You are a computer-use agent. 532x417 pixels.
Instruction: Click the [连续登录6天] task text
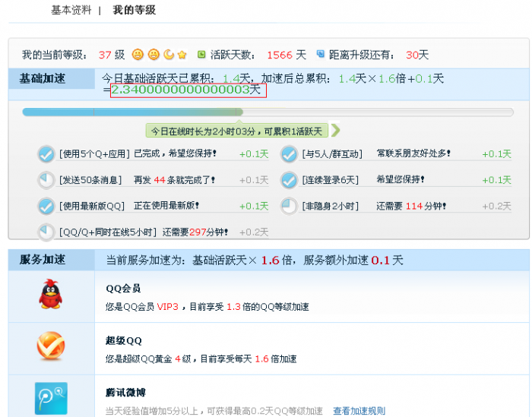tap(331, 180)
